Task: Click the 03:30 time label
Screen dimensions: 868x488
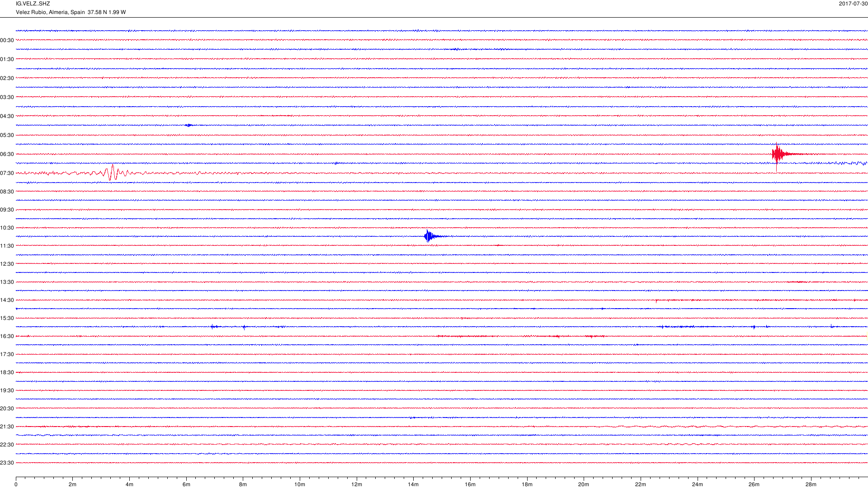Action: coord(7,97)
